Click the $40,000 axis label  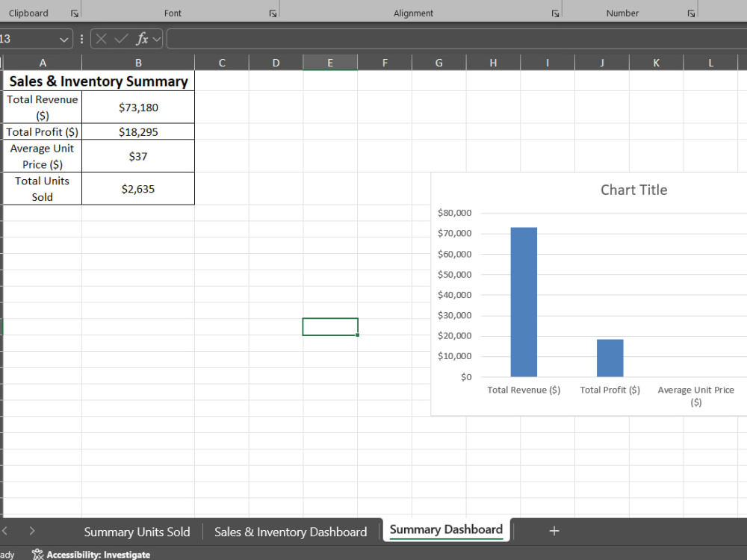tap(454, 295)
